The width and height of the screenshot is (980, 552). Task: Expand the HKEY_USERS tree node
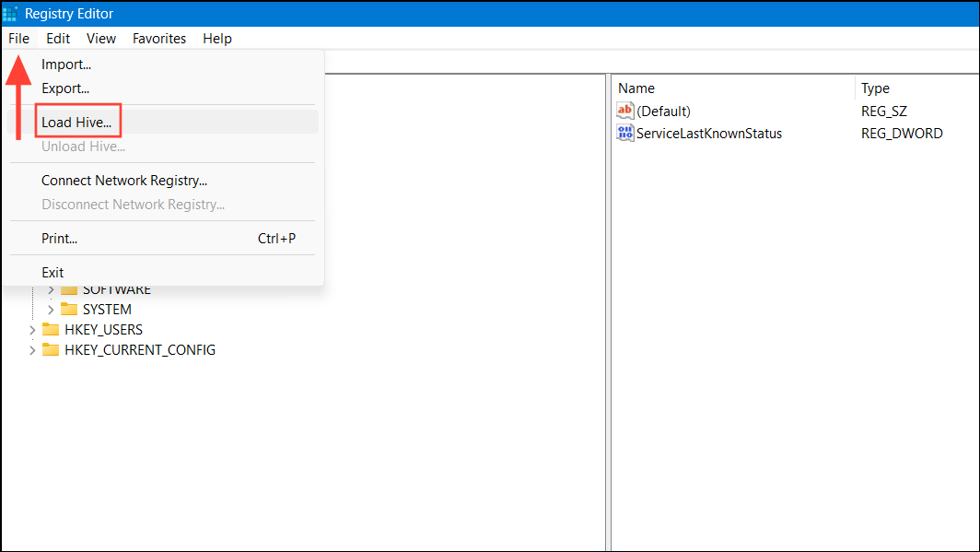click(32, 330)
